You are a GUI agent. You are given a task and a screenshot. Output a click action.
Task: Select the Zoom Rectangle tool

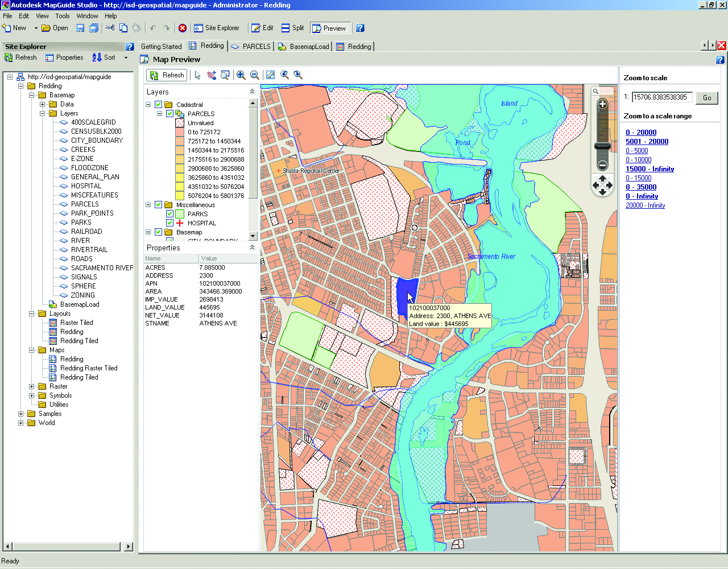coord(225,75)
